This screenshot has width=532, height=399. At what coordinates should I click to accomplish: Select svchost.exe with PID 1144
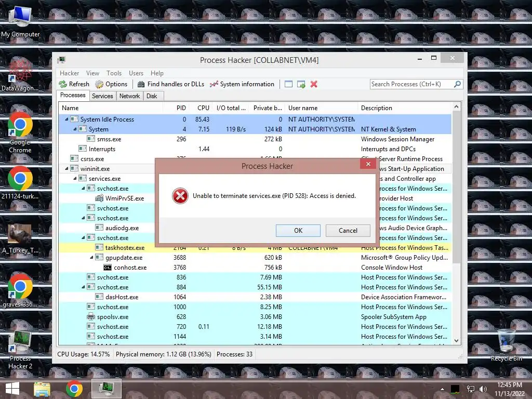[255, 336]
